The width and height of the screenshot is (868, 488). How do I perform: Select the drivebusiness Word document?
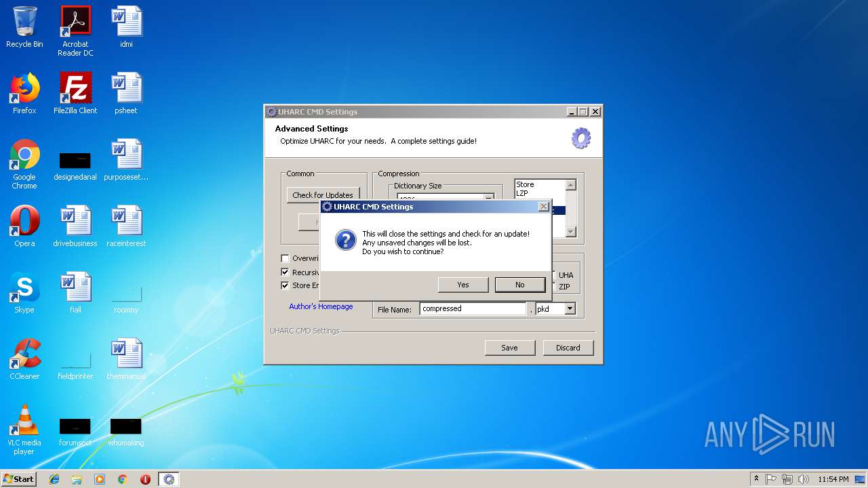coord(75,226)
